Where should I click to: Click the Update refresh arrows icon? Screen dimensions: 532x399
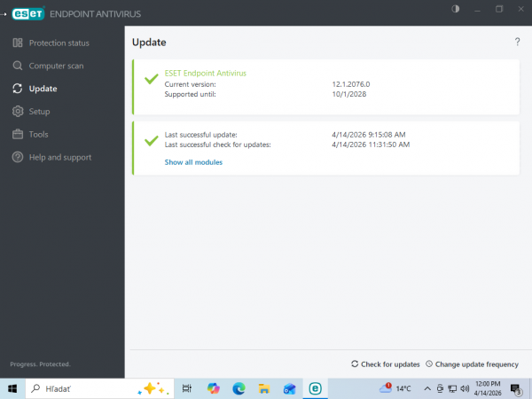[x=18, y=89]
